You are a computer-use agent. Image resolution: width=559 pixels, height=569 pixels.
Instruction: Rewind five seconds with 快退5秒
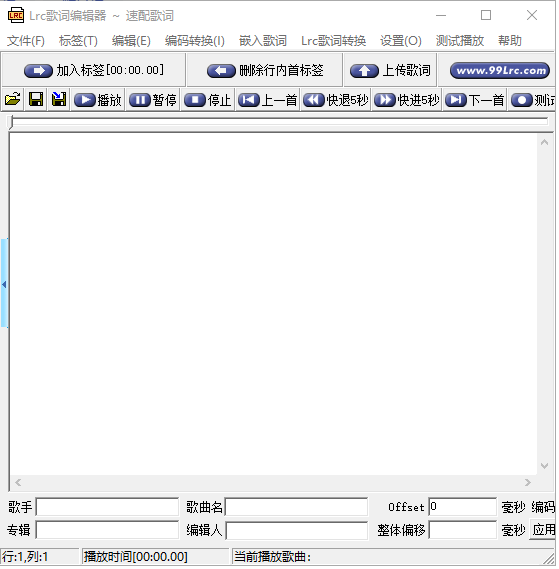336,100
